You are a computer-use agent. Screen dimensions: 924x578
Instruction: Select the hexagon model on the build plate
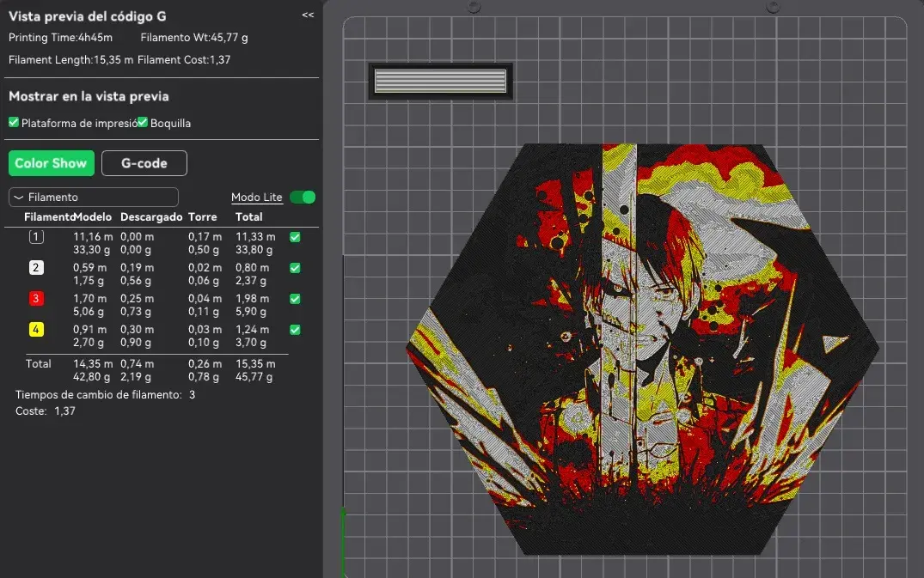click(x=642, y=349)
